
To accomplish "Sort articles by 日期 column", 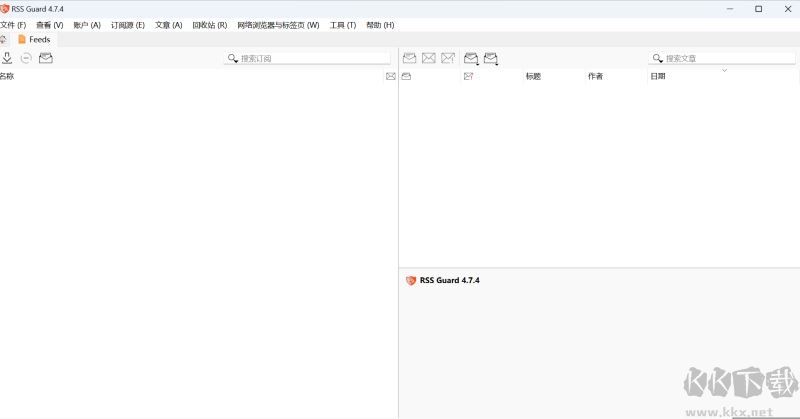I will pyautogui.click(x=658, y=76).
